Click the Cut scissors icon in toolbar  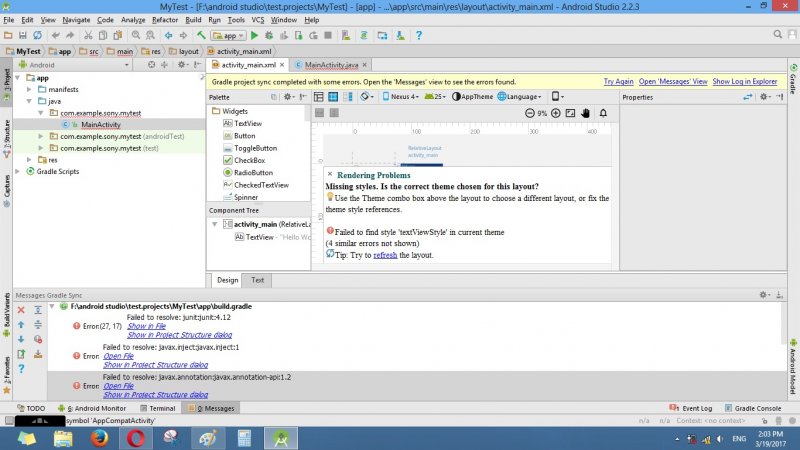point(87,35)
